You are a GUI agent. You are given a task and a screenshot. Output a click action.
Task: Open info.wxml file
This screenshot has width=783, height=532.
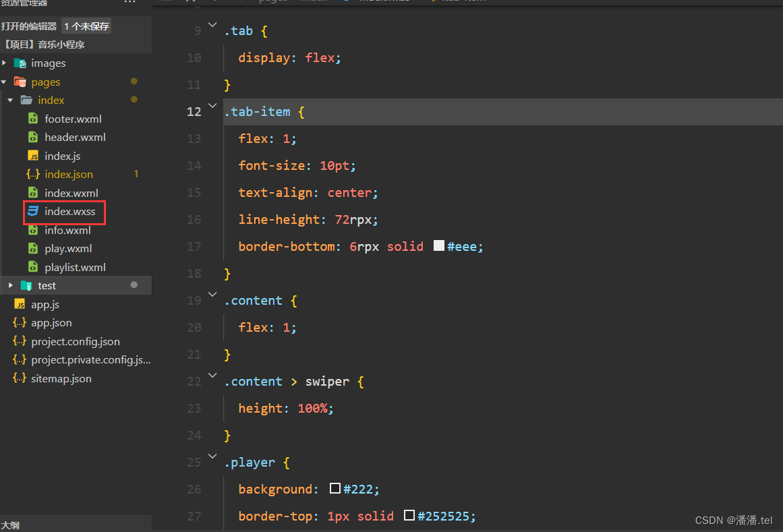click(67, 230)
